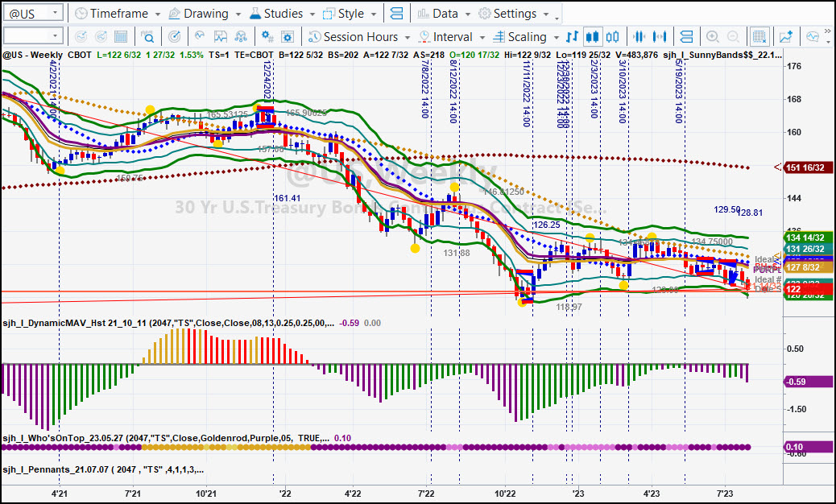Expand the Session Hours dropdown arrow
This screenshot has height=504, width=836.
pyautogui.click(x=408, y=37)
